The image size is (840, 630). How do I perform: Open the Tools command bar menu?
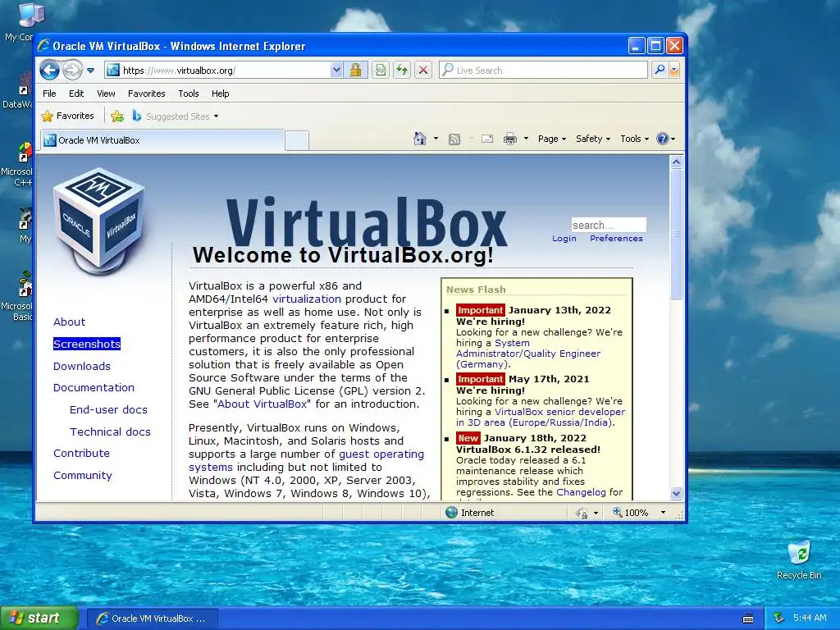[x=634, y=139]
